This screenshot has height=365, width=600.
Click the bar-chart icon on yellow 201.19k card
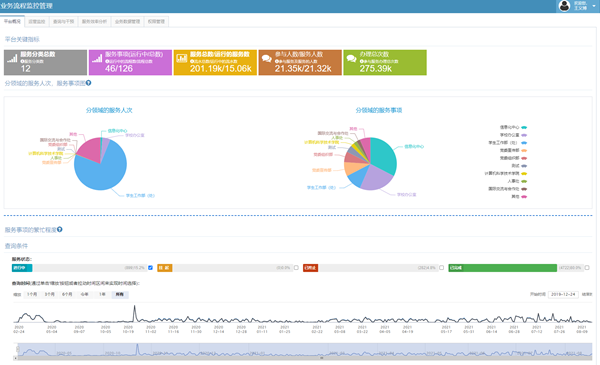coord(182,58)
